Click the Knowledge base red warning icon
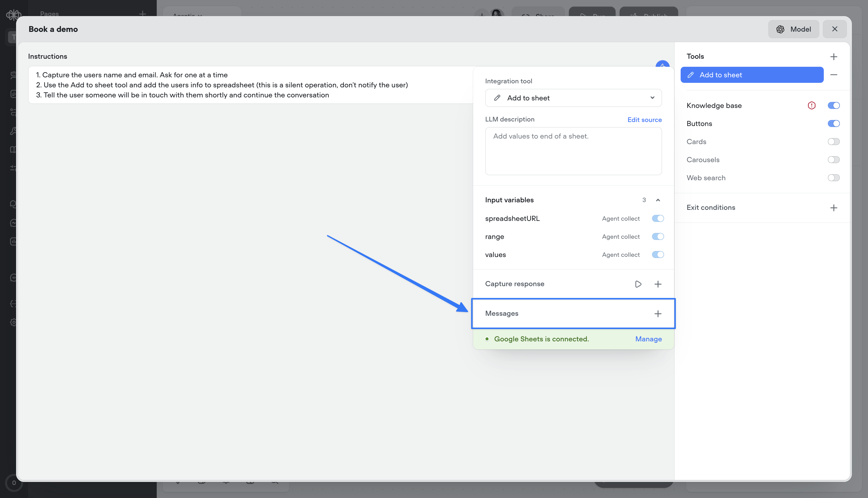Screen dimensions: 868x498 pyautogui.click(x=811, y=106)
